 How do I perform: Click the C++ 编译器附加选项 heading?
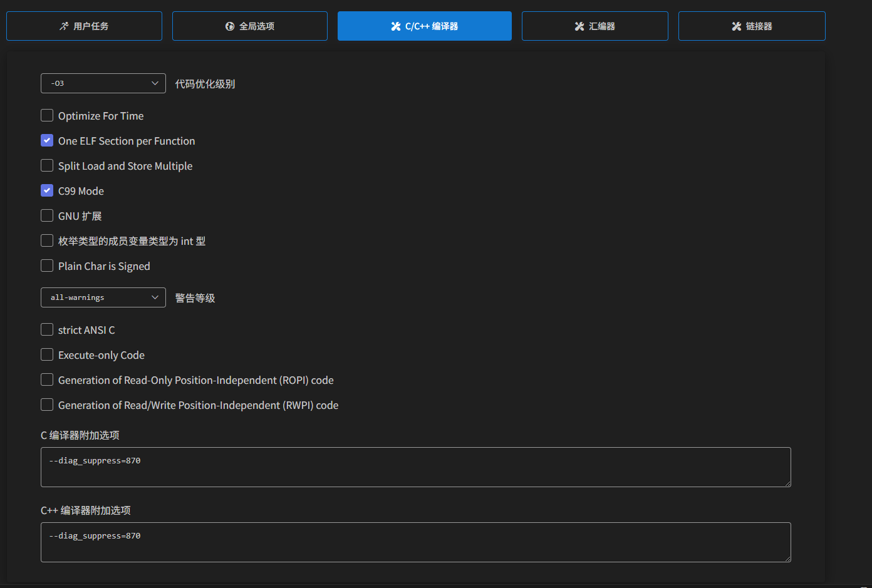pyautogui.click(x=86, y=510)
